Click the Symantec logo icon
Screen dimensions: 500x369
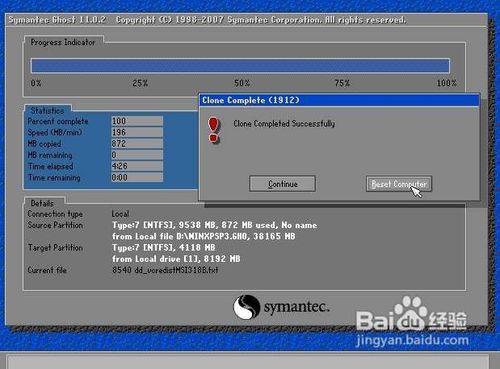(246, 307)
